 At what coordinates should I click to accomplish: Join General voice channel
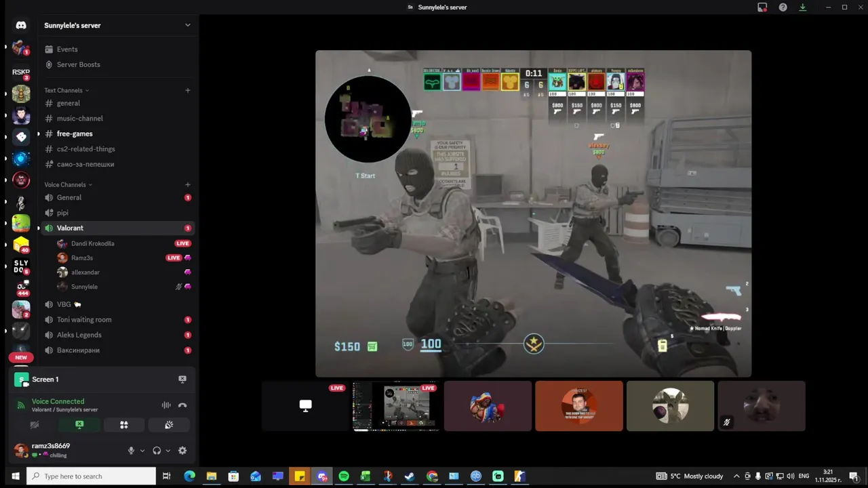118,197
